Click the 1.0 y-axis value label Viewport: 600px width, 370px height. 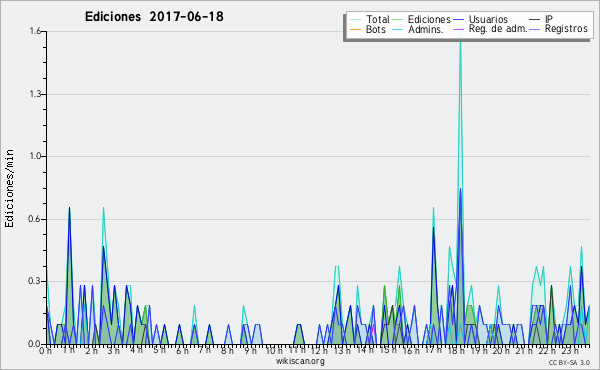click(35, 156)
